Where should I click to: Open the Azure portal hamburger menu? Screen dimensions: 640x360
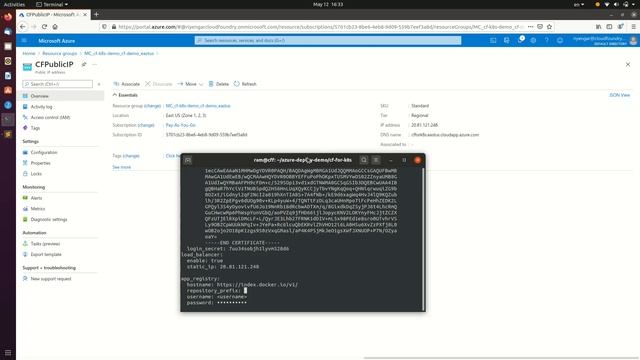(24, 40)
